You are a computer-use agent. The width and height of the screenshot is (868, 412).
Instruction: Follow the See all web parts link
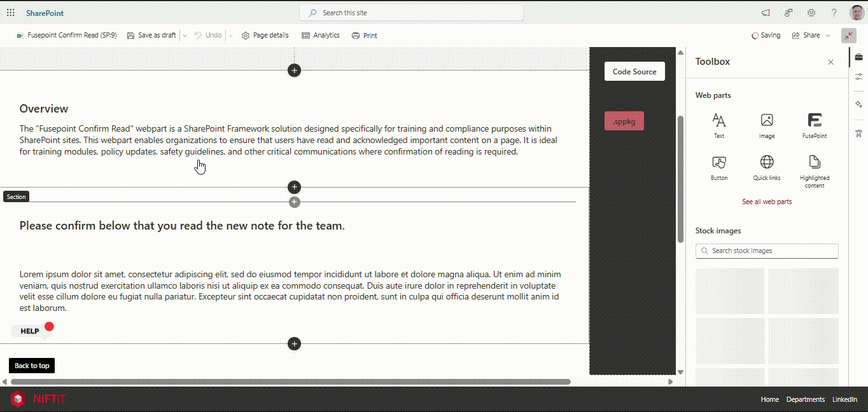(767, 202)
